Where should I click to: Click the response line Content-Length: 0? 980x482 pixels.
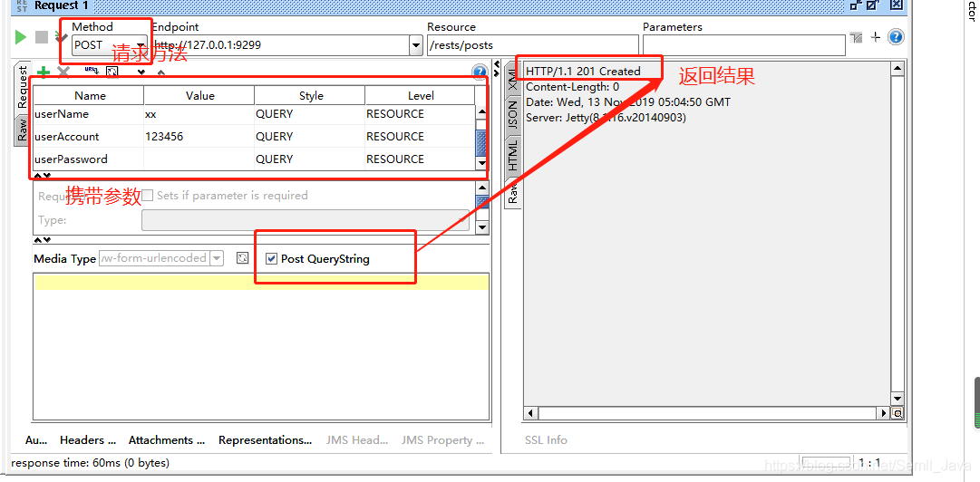(x=573, y=87)
